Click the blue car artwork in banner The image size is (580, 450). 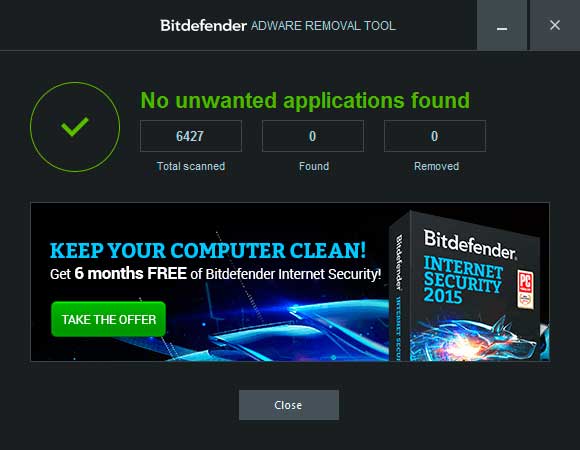pos(296,327)
